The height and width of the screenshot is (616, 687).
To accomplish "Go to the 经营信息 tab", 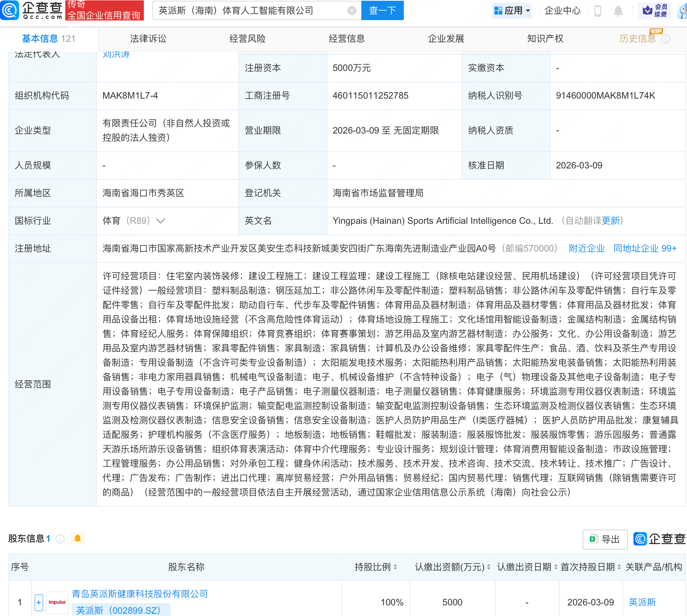I will tap(347, 39).
